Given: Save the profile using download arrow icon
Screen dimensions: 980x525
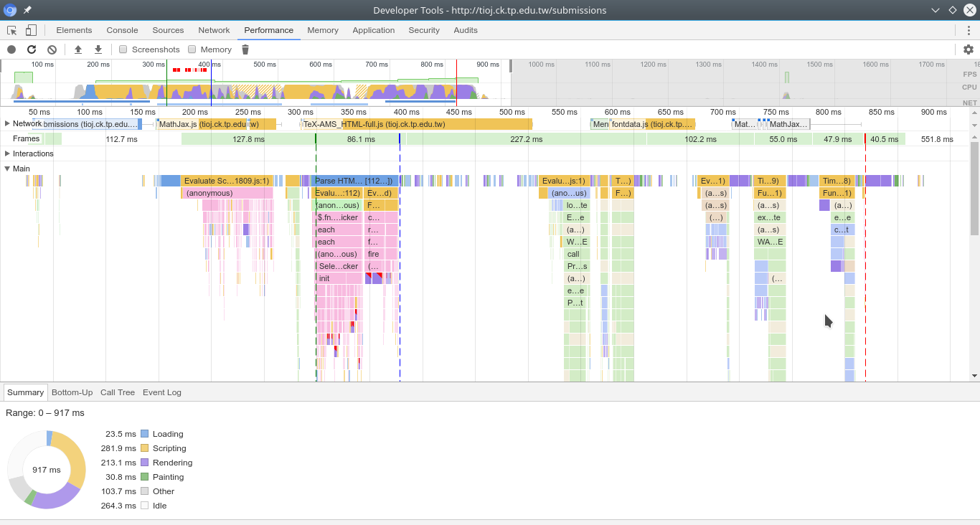Looking at the screenshot, I should [x=98, y=49].
